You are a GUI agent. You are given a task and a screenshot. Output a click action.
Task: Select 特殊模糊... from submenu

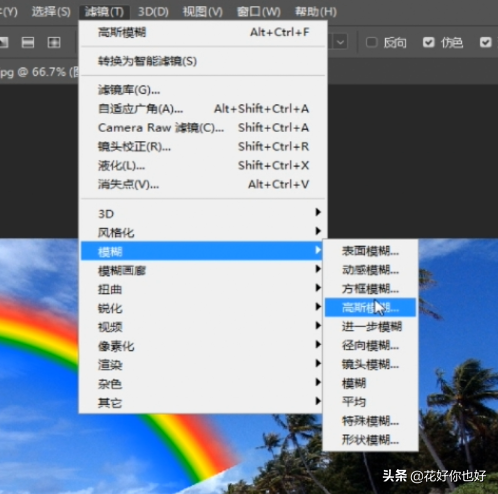point(370,421)
